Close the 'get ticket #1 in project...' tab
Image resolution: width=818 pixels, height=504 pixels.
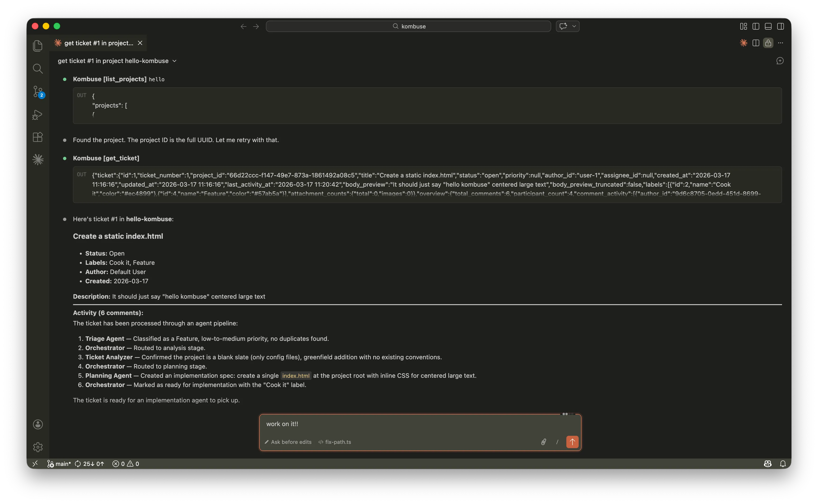tap(140, 43)
